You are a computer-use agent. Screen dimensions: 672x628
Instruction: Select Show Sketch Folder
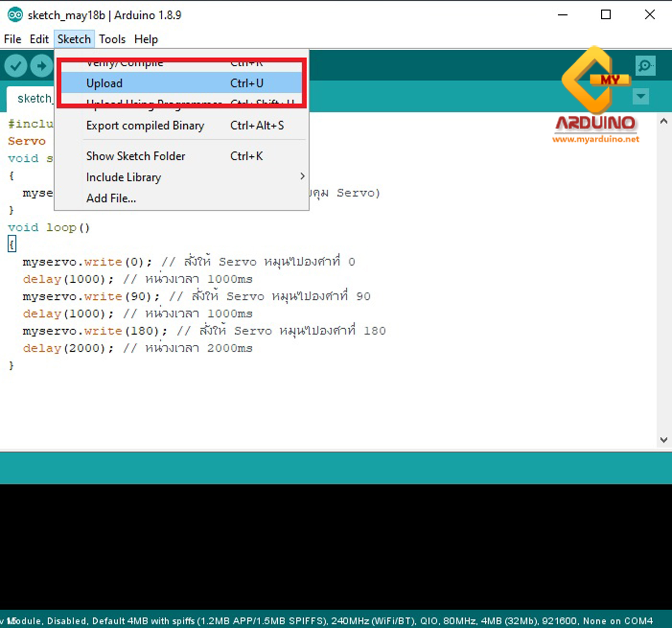135,156
